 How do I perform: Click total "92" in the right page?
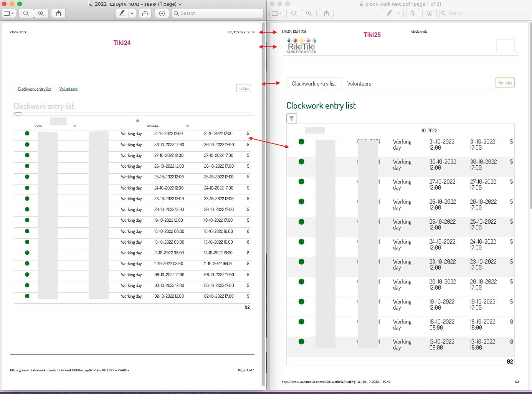click(510, 361)
